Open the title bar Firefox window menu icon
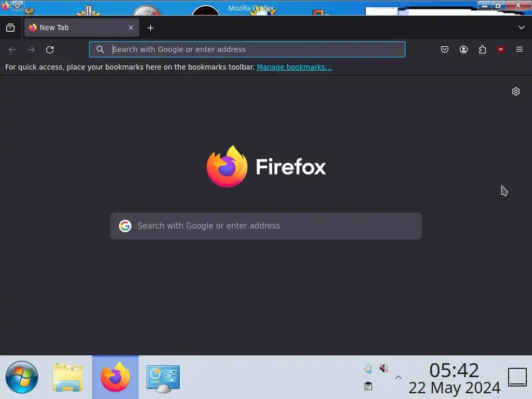The image size is (532, 399). [5, 6]
